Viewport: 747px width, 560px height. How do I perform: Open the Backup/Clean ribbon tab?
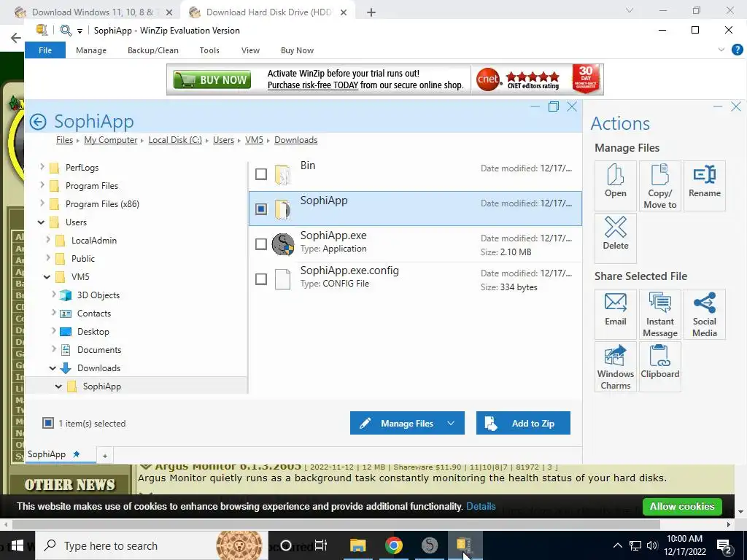click(153, 50)
